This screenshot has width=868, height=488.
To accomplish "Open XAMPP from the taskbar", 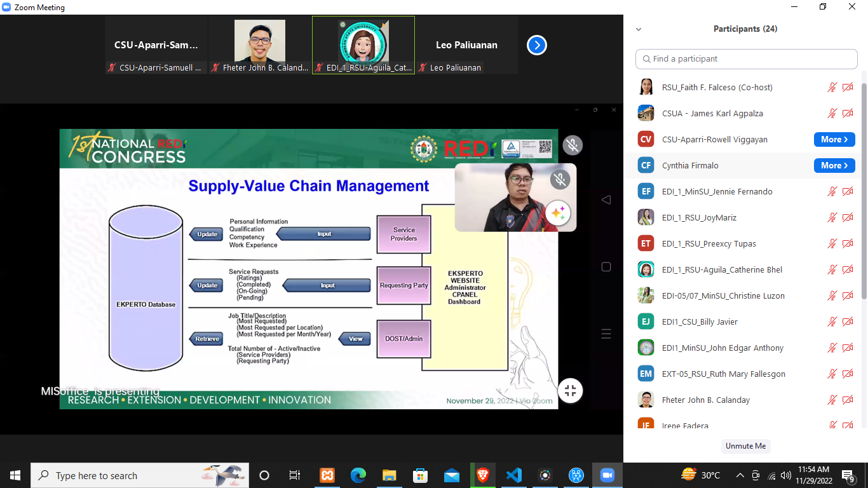I will click(x=327, y=475).
